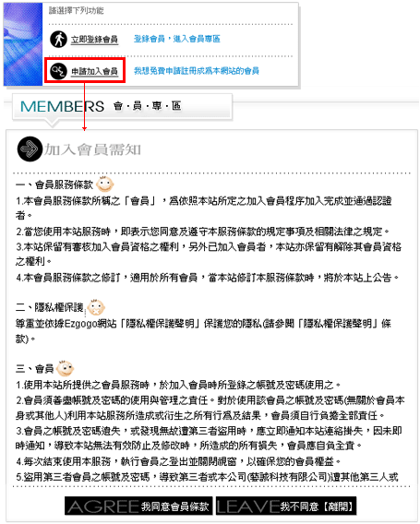The height and width of the screenshot is (524, 420).
Task: Click the smiley face beside 三、會員
Action: pos(66,368)
